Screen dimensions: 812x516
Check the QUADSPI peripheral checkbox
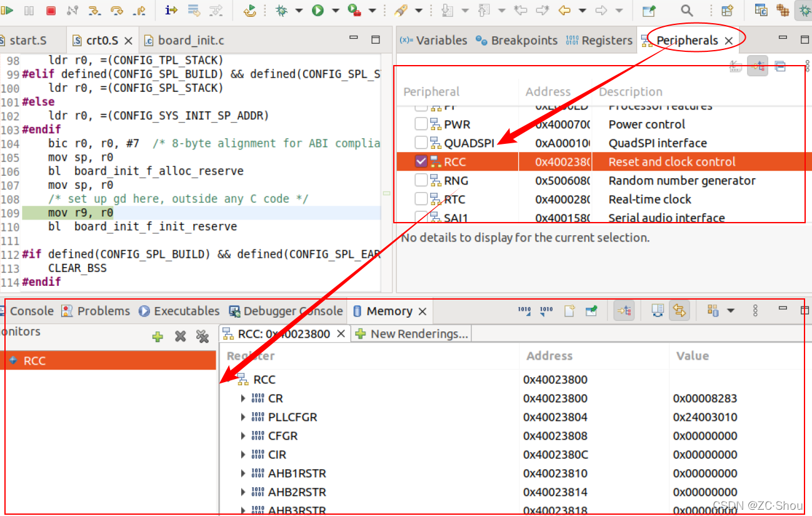coord(421,143)
